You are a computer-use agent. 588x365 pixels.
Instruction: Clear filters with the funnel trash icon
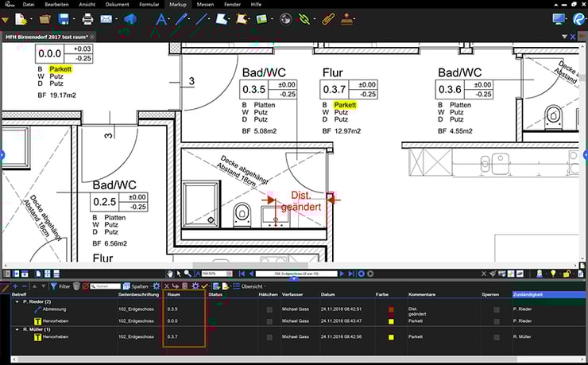76,286
